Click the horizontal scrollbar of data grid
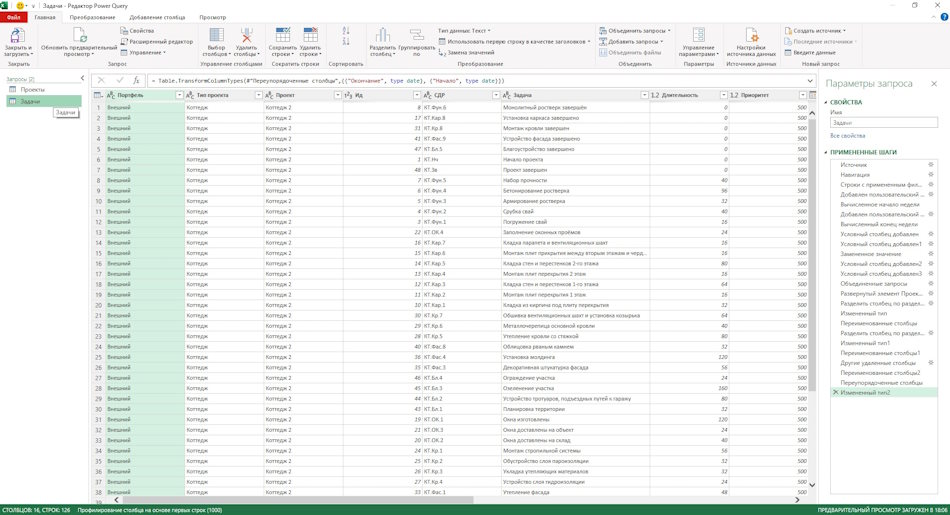 pyautogui.click(x=297, y=500)
